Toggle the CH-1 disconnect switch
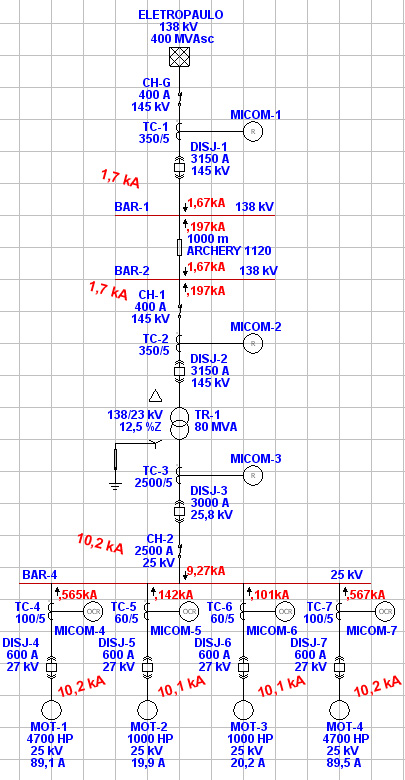Viewport: 405px width, 780px height. coord(180,307)
